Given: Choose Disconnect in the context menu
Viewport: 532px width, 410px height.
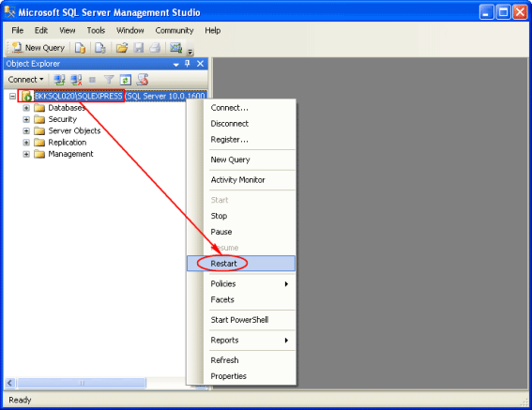Looking at the screenshot, I should [241, 124].
